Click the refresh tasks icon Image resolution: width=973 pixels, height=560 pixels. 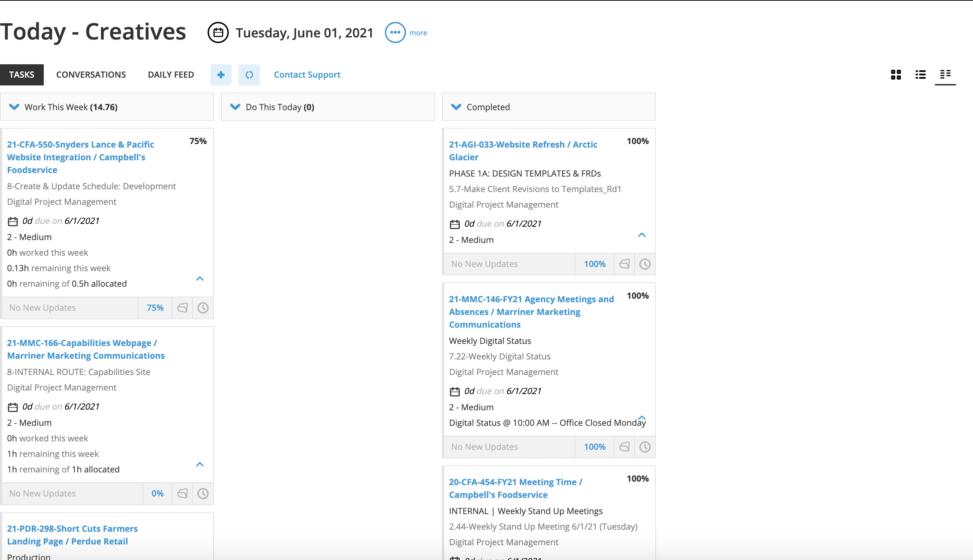[x=249, y=75]
